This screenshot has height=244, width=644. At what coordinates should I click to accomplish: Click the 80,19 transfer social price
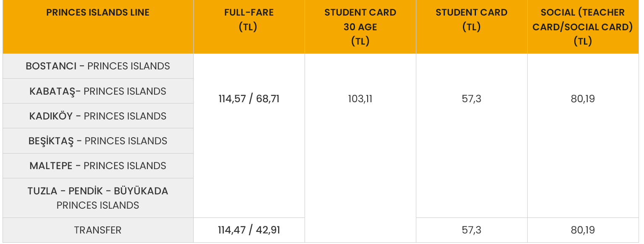(x=583, y=230)
